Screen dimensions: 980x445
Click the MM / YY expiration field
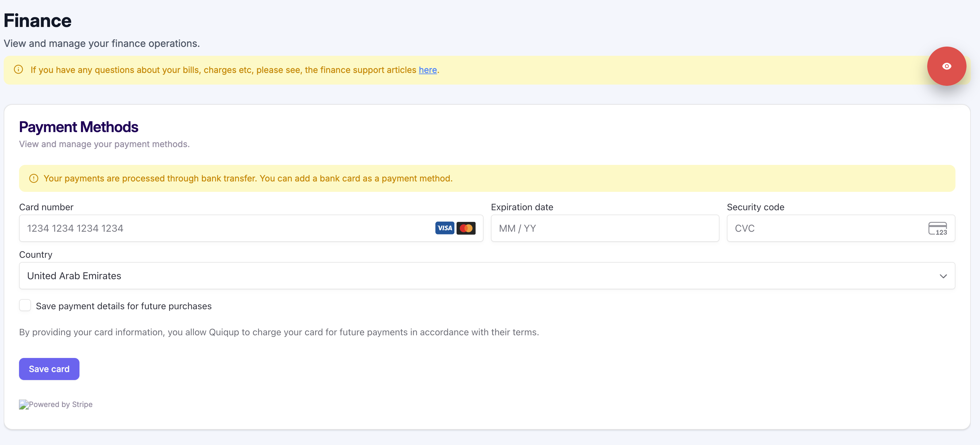(x=604, y=228)
